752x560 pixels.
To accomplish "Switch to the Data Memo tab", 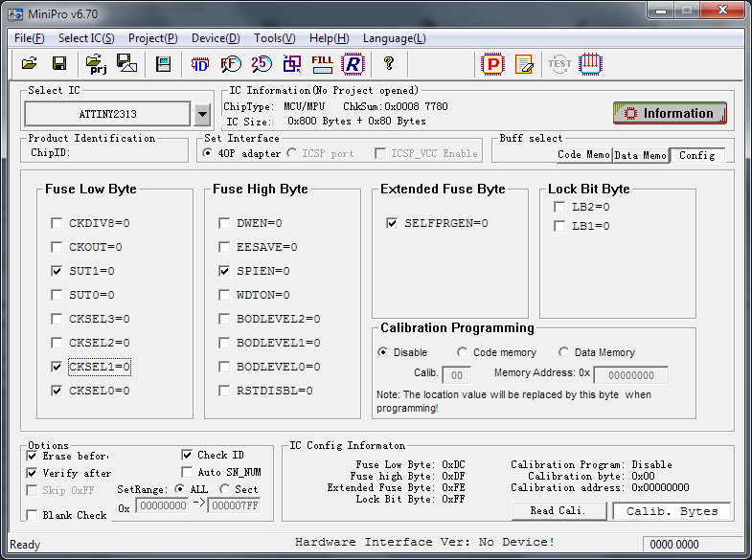I will (x=640, y=154).
